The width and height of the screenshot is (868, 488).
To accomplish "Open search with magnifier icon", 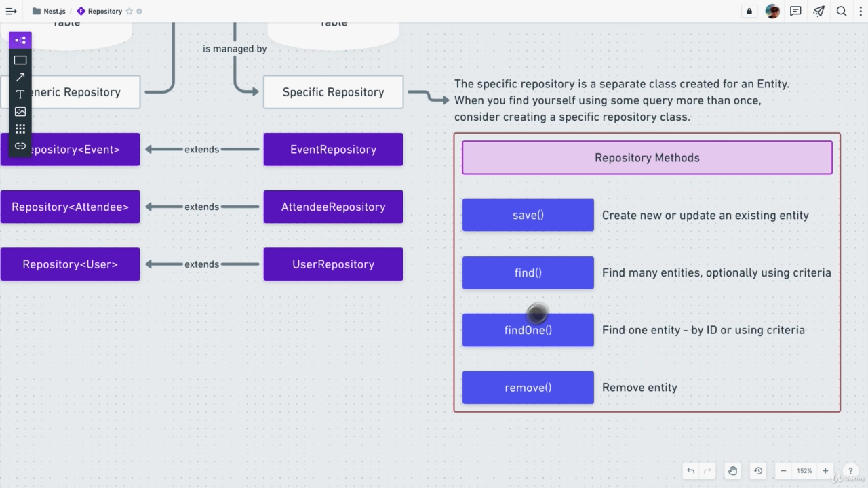I will point(842,12).
